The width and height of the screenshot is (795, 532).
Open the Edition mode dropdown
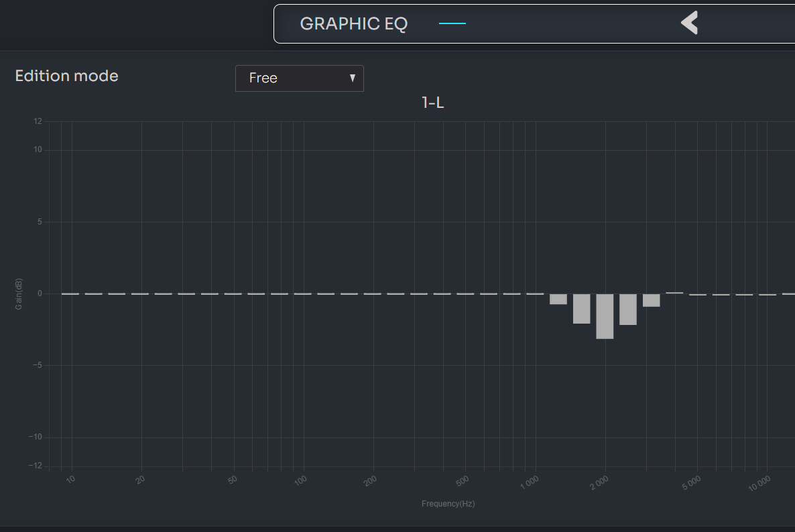pyautogui.click(x=299, y=78)
